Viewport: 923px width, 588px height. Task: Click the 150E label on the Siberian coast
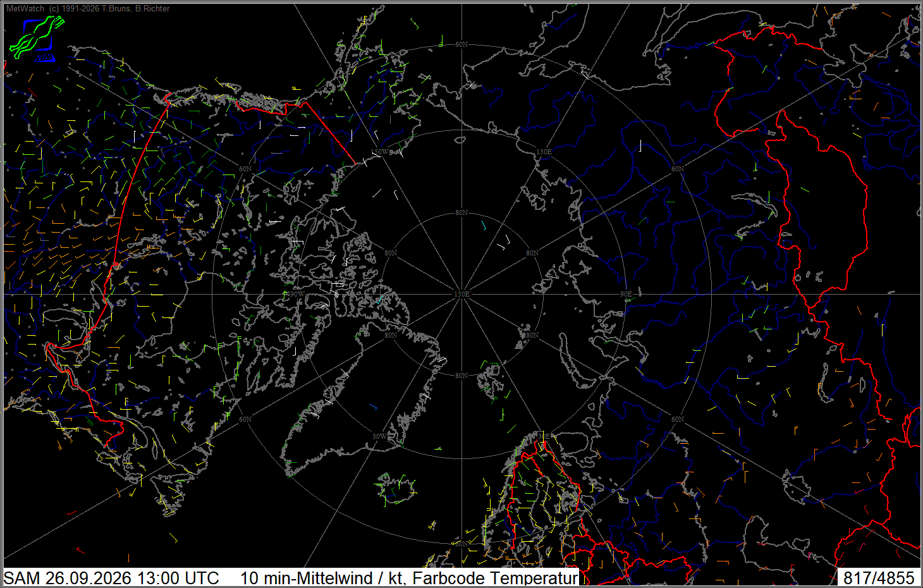(544, 152)
